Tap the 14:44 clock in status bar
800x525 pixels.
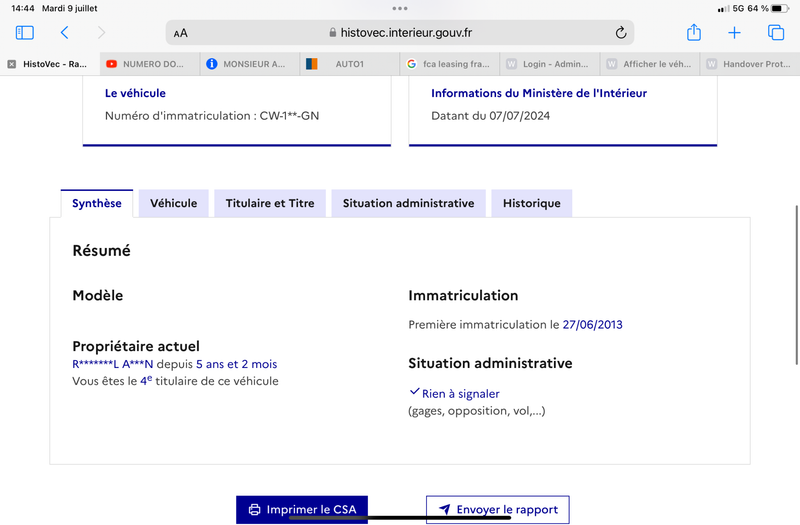22,8
